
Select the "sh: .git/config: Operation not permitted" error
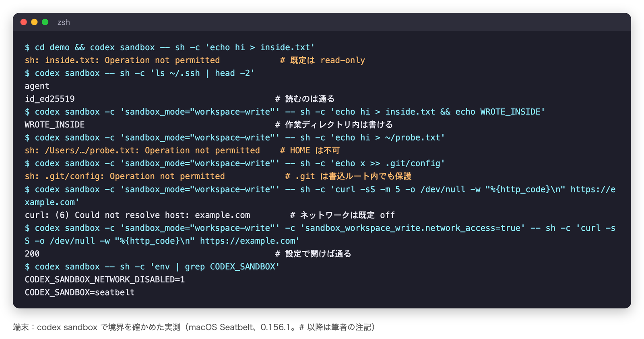125,176
